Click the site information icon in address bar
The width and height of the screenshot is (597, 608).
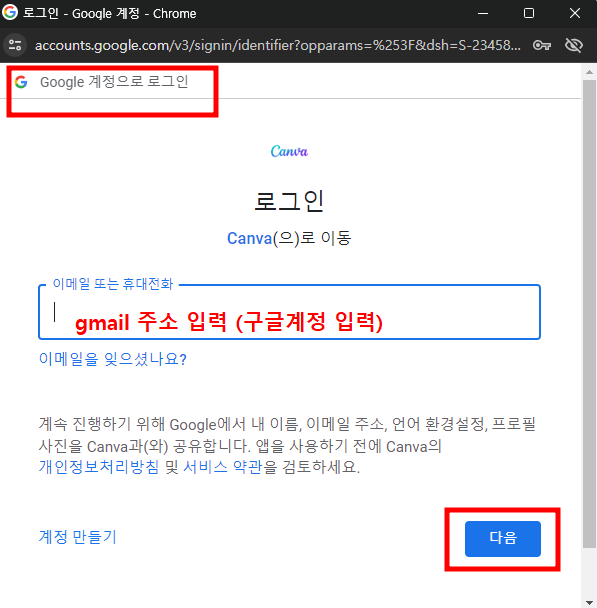click(15, 45)
